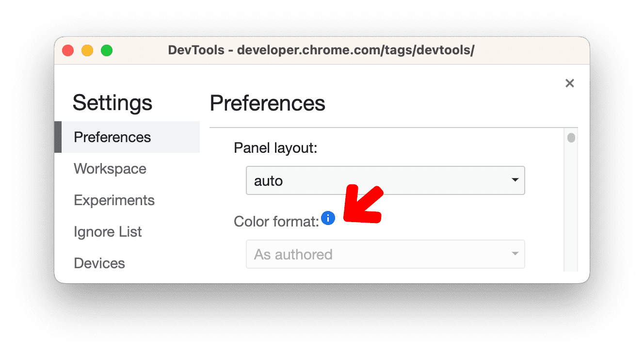The width and height of the screenshot is (644, 355).
Task: Click the green zoom circle
Action: (x=106, y=50)
